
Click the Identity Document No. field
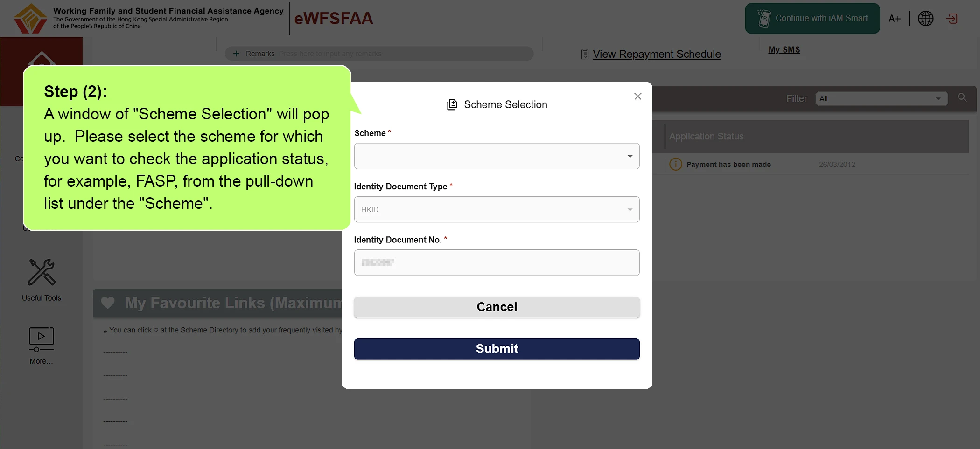[497, 262]
